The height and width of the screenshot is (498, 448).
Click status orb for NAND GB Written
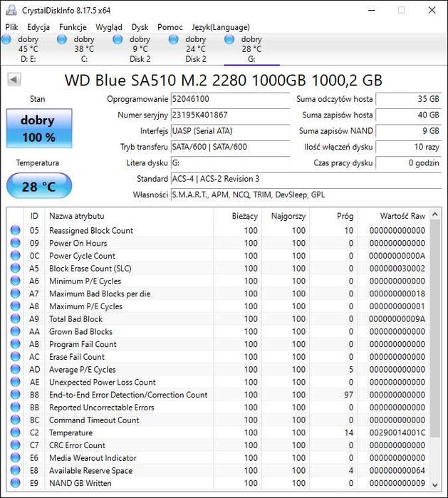click(15, 483)
